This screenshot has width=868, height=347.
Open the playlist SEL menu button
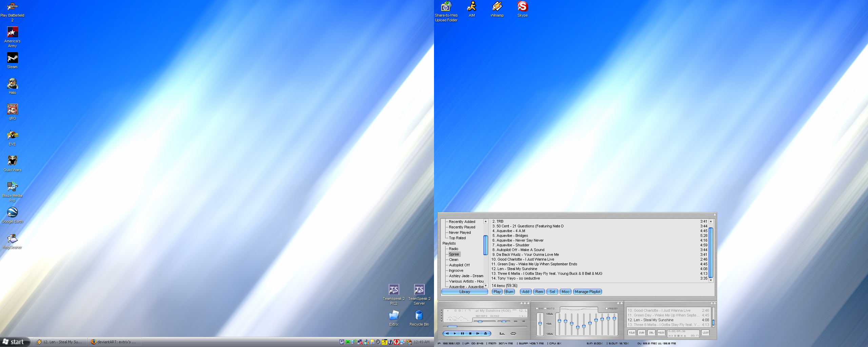click(x=651, y=333)
